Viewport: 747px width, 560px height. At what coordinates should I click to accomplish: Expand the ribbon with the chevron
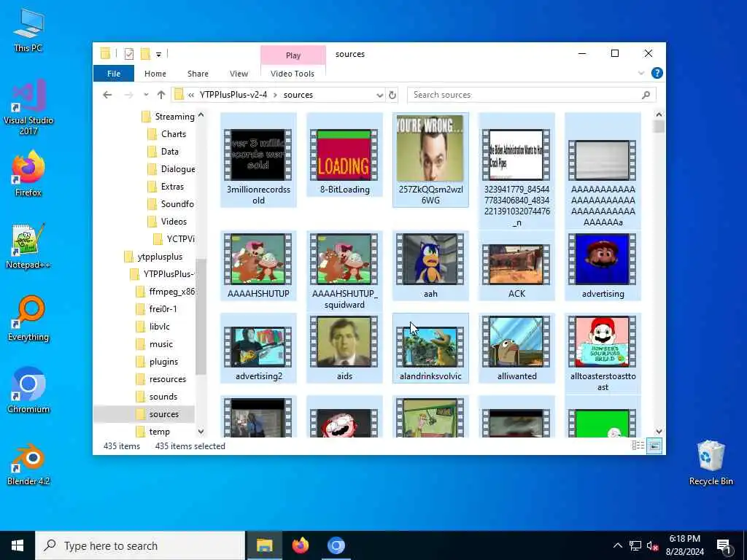tap(641, 74)
